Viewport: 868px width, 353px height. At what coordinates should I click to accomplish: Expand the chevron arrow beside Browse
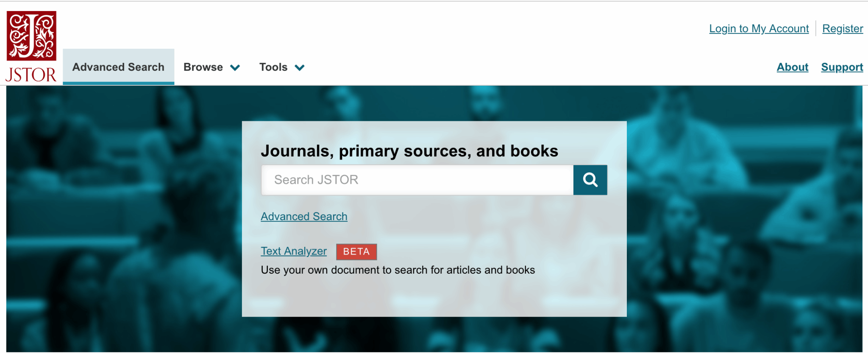click(x=235, y=68)
